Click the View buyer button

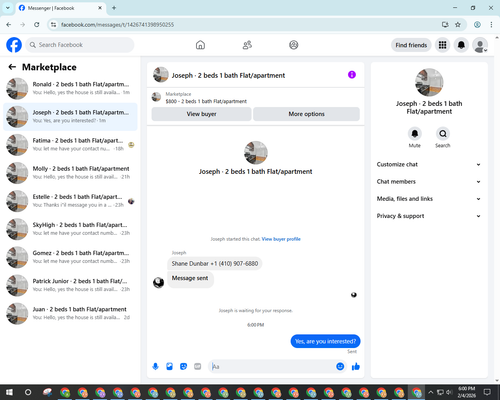pyautogui.click(x=201, y=114)
